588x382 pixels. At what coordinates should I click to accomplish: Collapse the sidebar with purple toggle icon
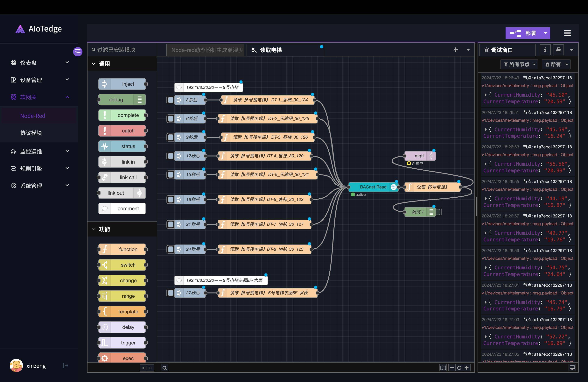(78, 52)
